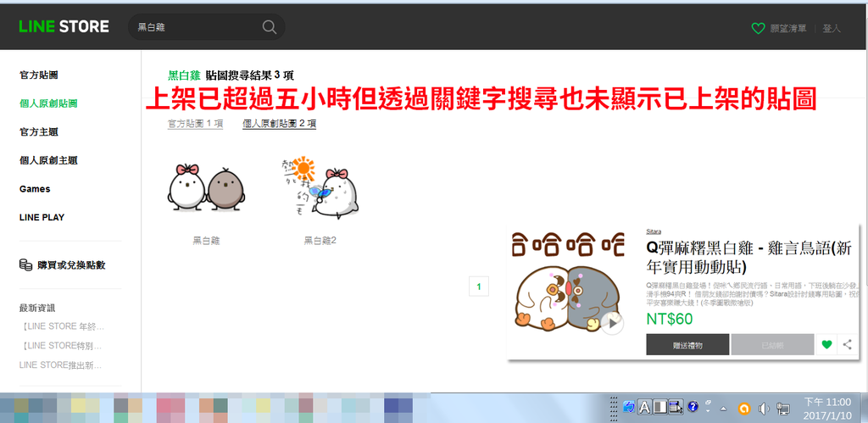Viewport: 868px width, 423px height.
Task: Open Games in the sidebar
Action: [x=35, y=189]
